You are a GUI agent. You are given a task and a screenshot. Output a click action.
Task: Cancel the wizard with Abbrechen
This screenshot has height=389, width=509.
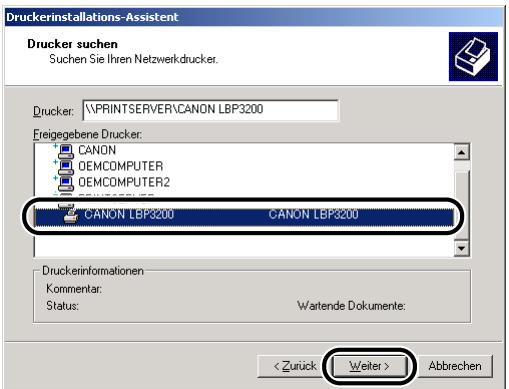[455, 366]
